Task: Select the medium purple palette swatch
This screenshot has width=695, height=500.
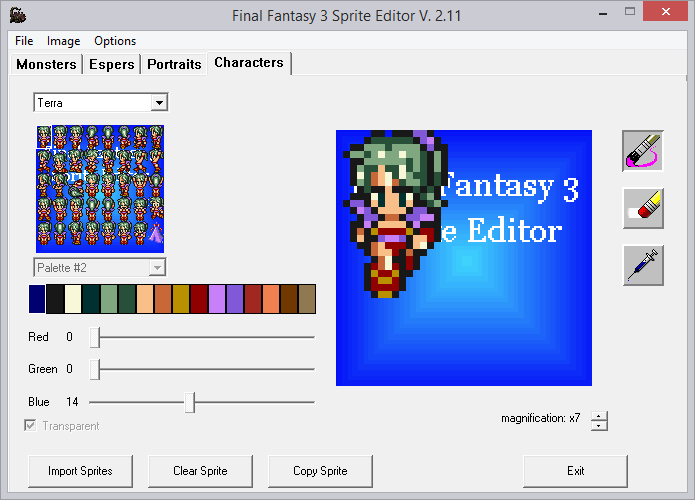Action: 235,299
